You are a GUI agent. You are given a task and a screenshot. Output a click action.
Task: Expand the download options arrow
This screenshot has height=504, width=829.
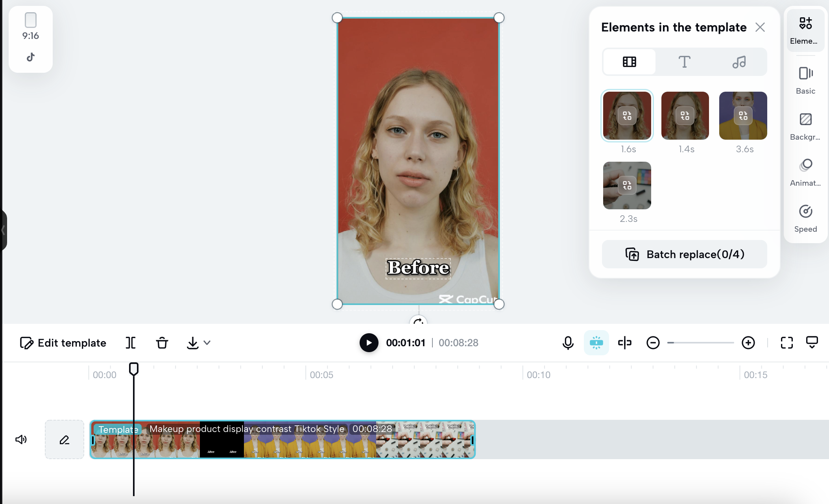(x=207, y=343)
